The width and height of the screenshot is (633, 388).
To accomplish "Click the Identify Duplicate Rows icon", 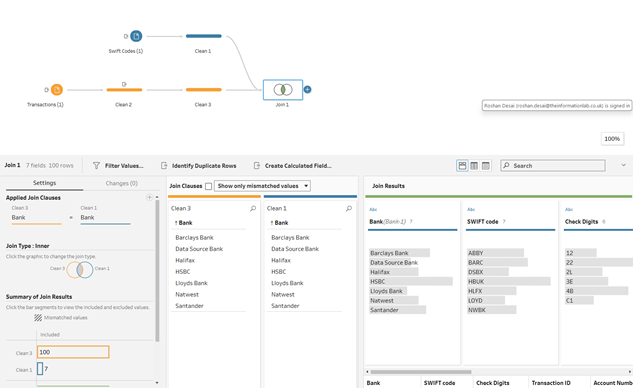I will coord(164,166).
